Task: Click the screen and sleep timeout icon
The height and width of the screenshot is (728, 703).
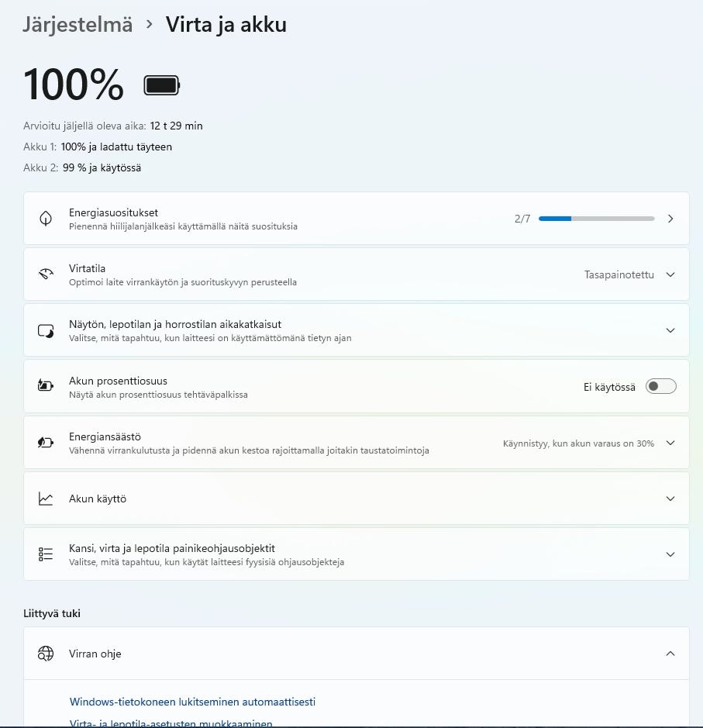Action: tap(46, 331)
